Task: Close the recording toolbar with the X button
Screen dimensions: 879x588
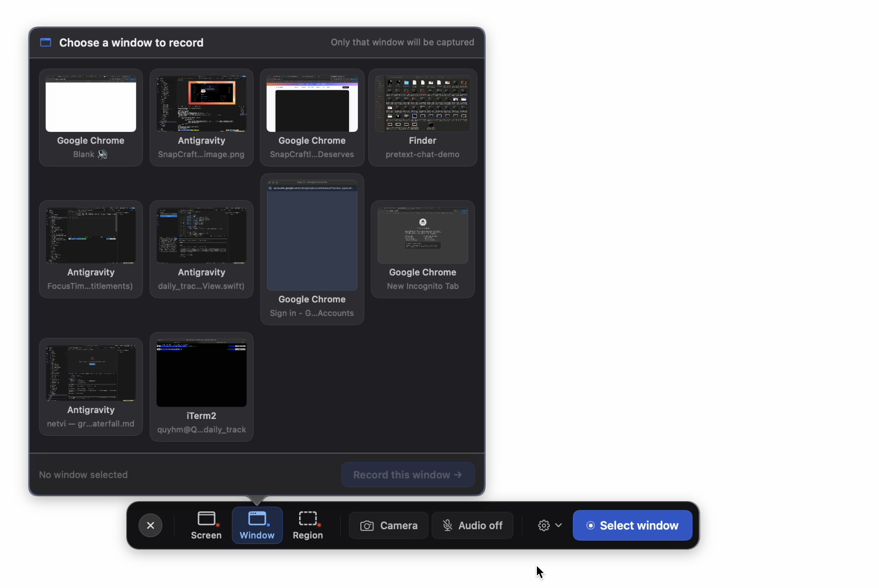Action: tap(150, 525)
